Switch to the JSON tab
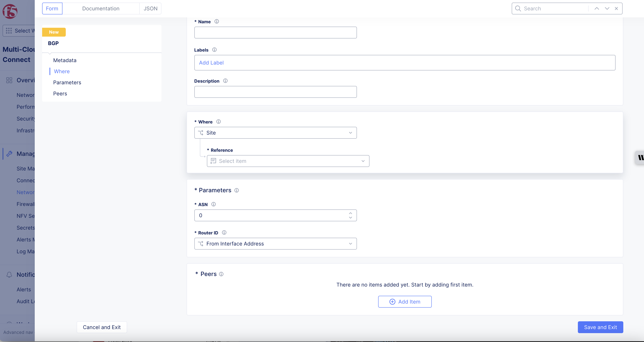The width and height of the screenshot is (644, 342). [x=150, y=9]
